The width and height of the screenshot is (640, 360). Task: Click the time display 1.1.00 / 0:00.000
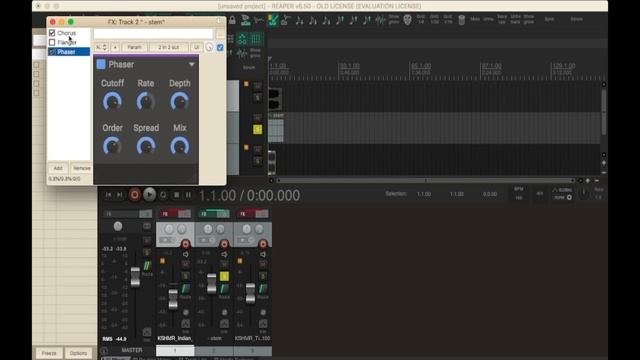[x=249, y=196]
